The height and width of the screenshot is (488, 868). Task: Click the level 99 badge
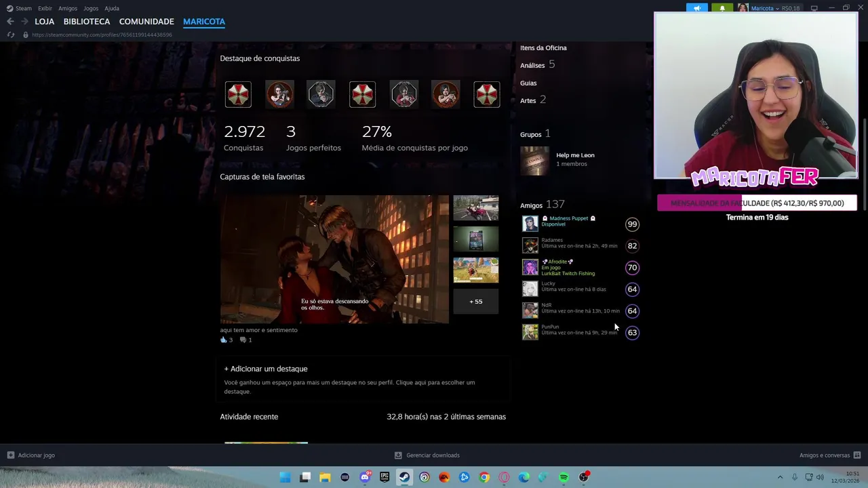coord(632,224)
